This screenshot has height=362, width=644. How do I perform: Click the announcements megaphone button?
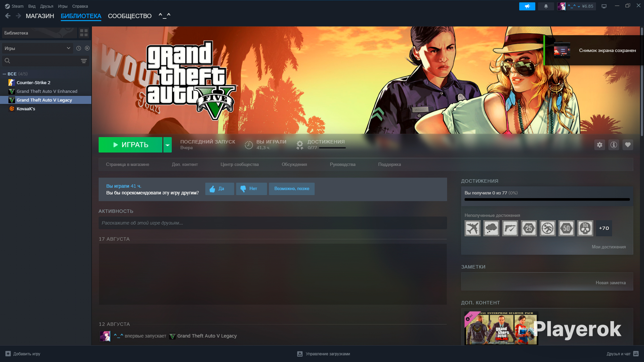pos(527,6)
